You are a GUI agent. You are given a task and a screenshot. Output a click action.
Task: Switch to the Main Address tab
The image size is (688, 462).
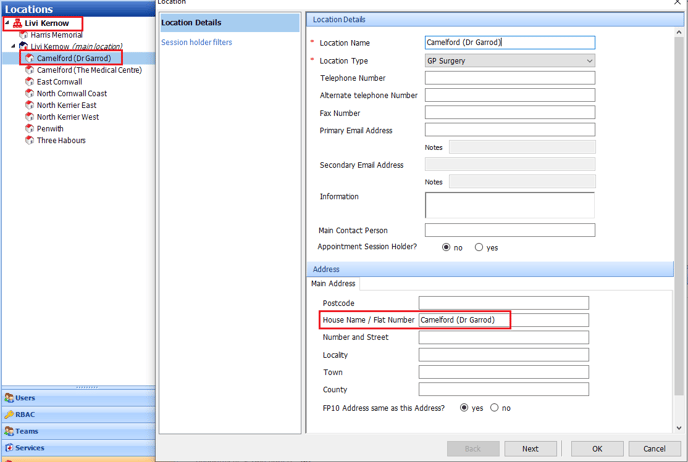(x=333, y=284)
